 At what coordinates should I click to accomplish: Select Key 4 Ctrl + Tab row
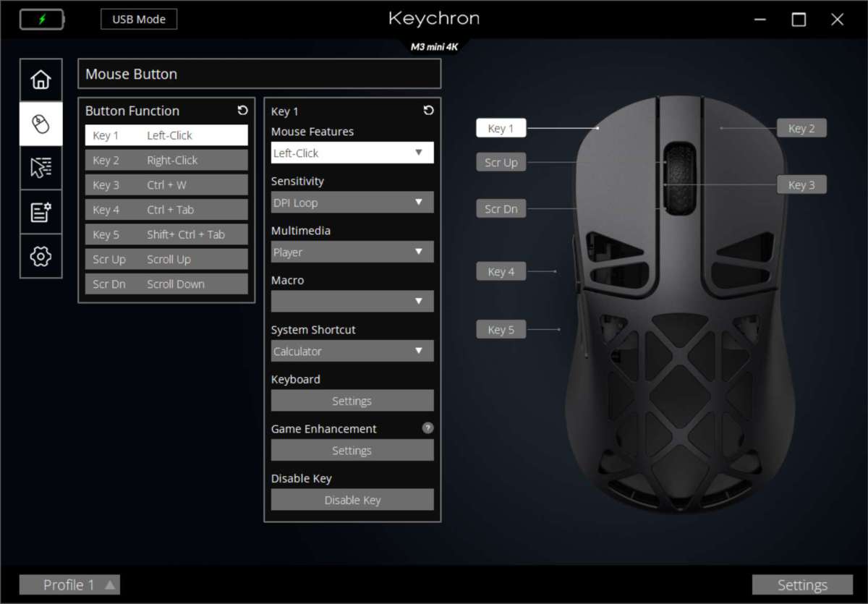coord(166,210)
